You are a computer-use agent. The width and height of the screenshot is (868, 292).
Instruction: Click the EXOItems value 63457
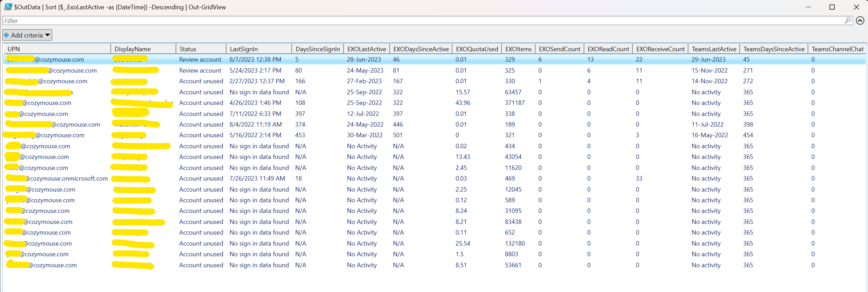513,92
